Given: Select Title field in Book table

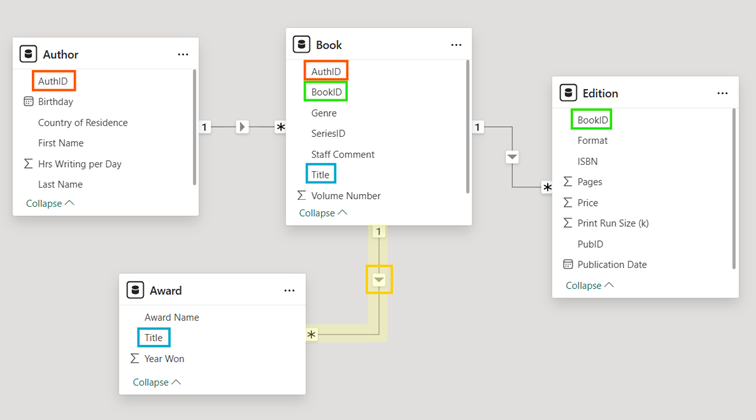Looking at the screenshot, I should pyautogui.click(x=320, y=175).
